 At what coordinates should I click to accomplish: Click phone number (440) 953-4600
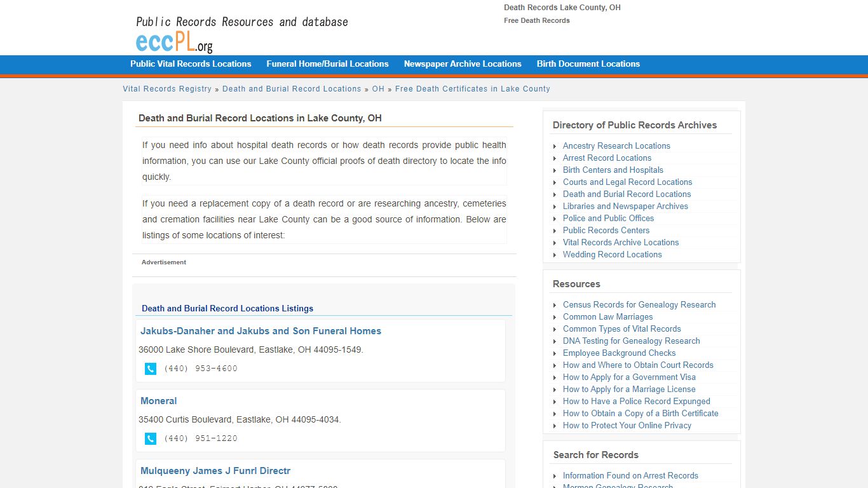201,369
